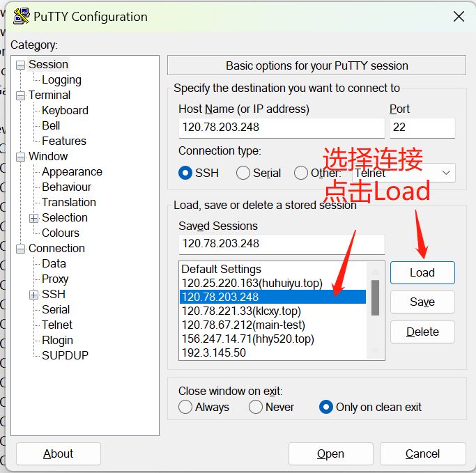Open the Features category

point(64,141)
